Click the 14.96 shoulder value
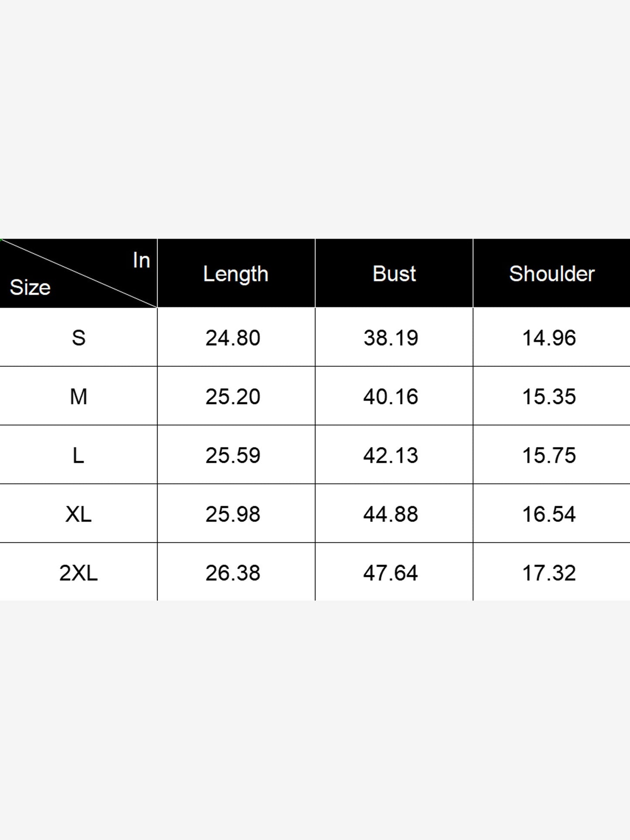The image size is (630, 840). point(549,338)
